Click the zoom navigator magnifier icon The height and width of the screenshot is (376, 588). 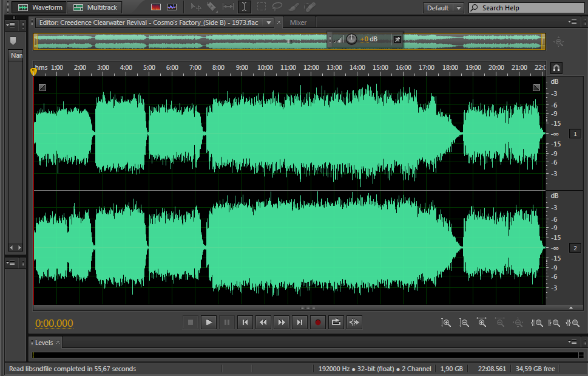[x=559, y=42]
